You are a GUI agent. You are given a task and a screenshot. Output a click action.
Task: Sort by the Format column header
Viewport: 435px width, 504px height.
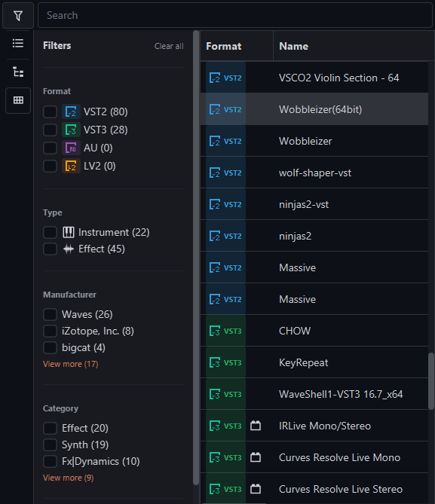click(x=237, y=46)
